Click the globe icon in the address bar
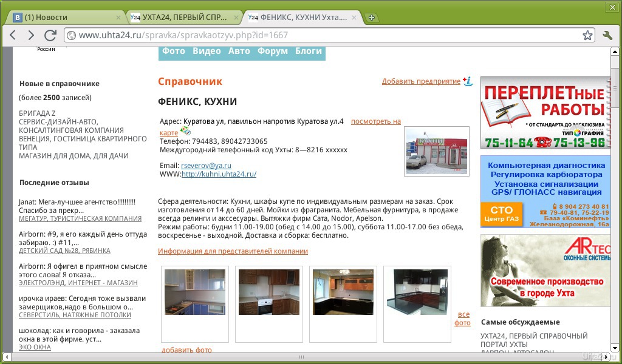This screenshot has width=622, height=364. tap(72, 35)
